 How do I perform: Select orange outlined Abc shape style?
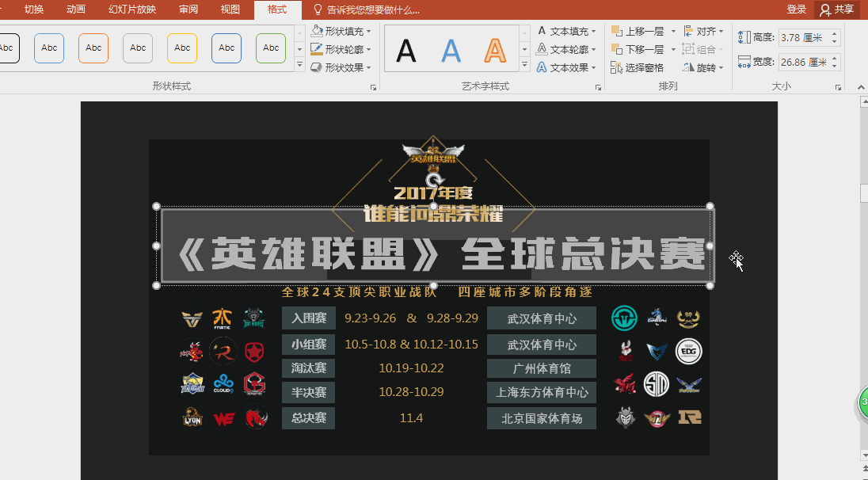click(93, 48)
